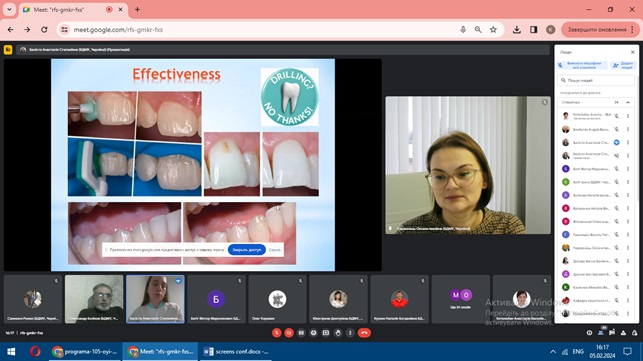Select Anastasia's highlighted video tile
Image resolution: width=643 pixels, height=361 pixels.
click(155, 299)
